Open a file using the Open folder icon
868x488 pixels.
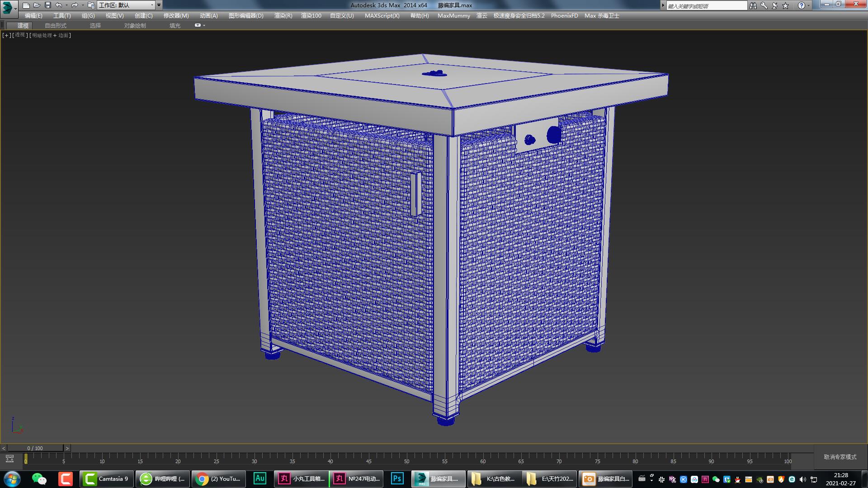(x=37, y=5)
